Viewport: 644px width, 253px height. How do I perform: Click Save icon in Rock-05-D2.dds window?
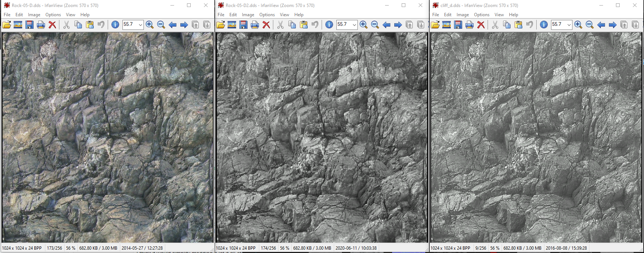tap(243, 25)
